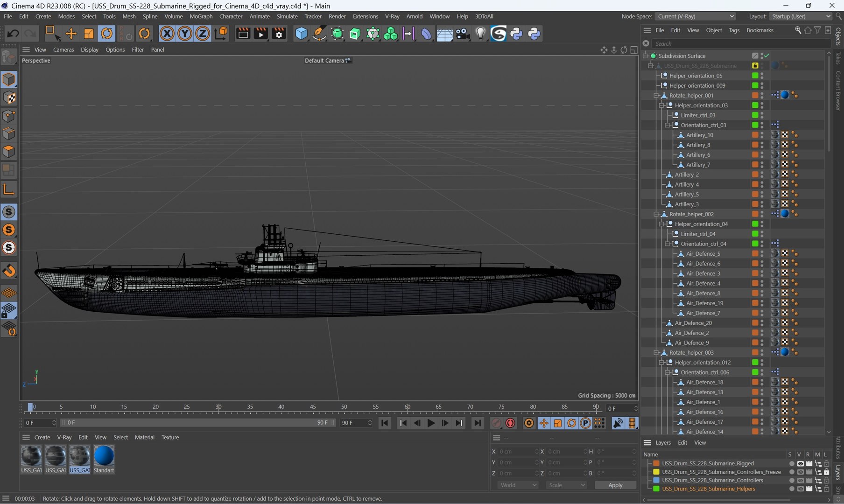
Task: Open the MoGraph menu
Action: (x=201, y=16)
